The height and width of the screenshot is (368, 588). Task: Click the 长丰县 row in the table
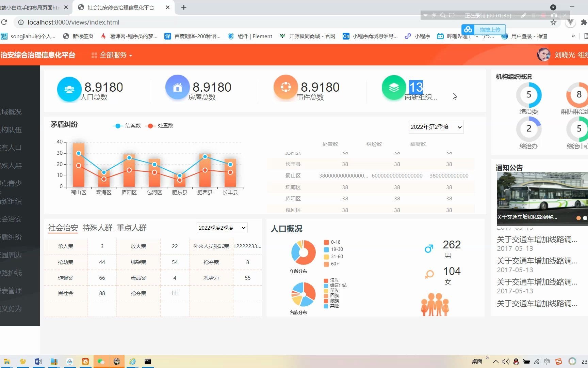coord(371,164)
